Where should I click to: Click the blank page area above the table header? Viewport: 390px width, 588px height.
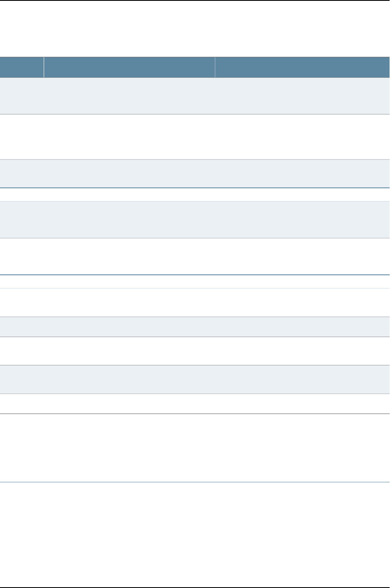point(195,29)
